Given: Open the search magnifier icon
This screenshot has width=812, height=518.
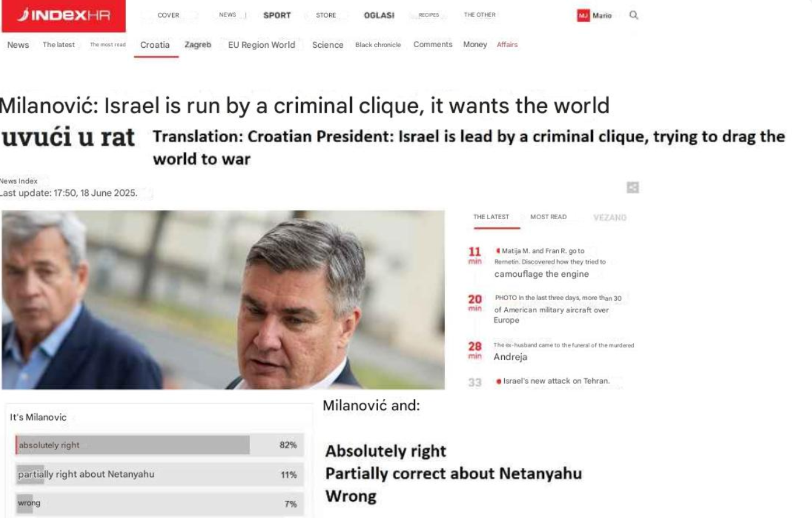Looking at the screenshot, I should click(633, 15).
